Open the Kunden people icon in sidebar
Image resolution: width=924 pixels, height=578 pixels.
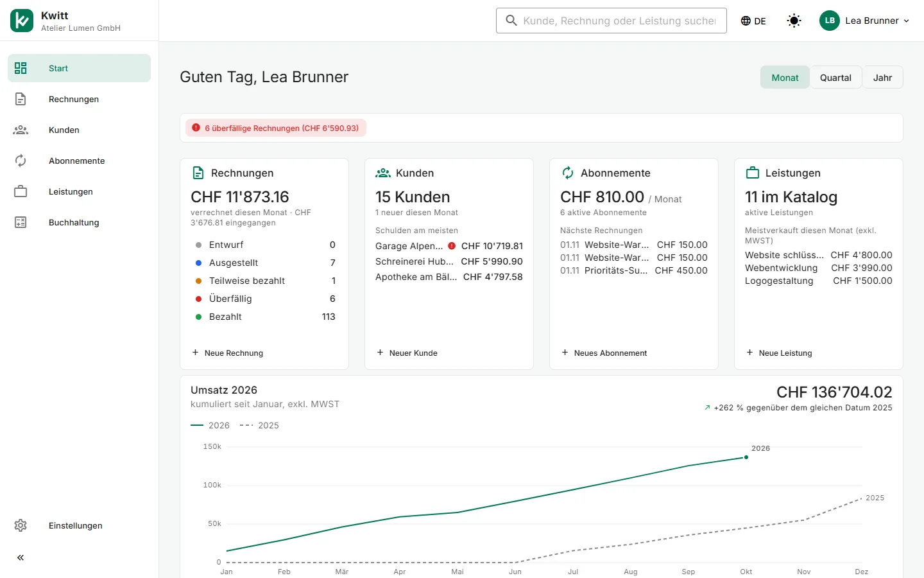[x=21, y=130]
